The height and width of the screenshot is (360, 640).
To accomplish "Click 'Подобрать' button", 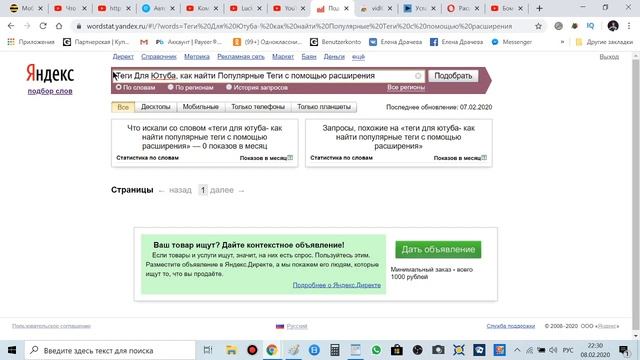I will pyautogui.click(x=453, y=76).
